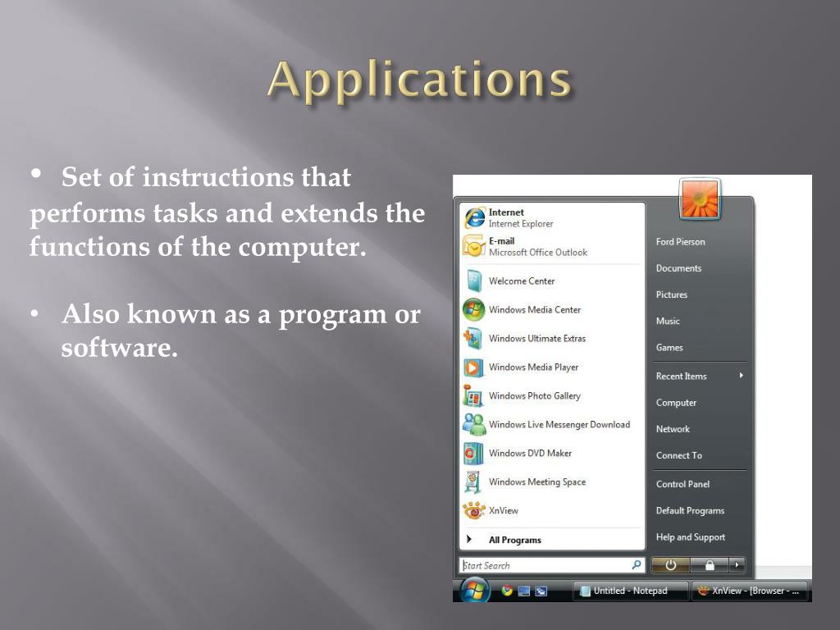Open Music from Start menu
The height and width of the screenshot is (630, 840).
point(668,321)
